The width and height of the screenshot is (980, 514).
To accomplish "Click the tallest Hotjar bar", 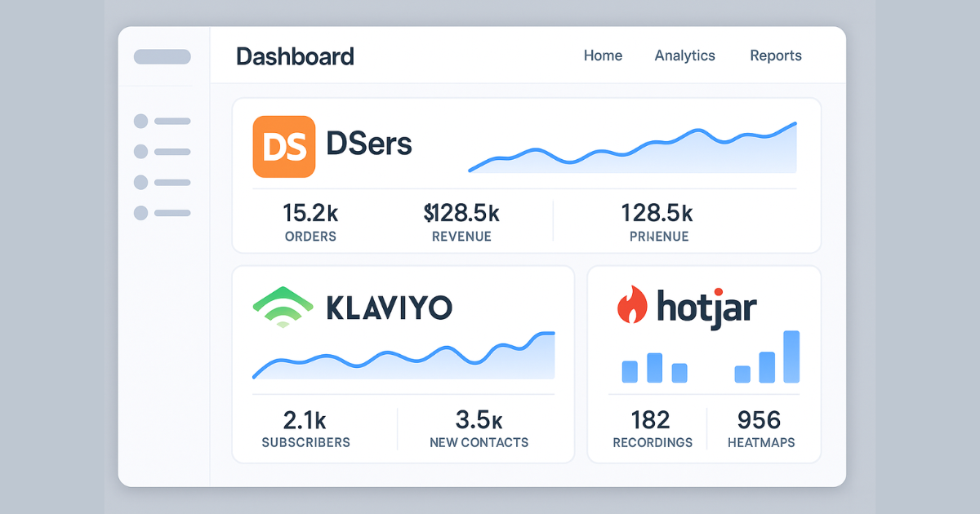I will point(791,357).
